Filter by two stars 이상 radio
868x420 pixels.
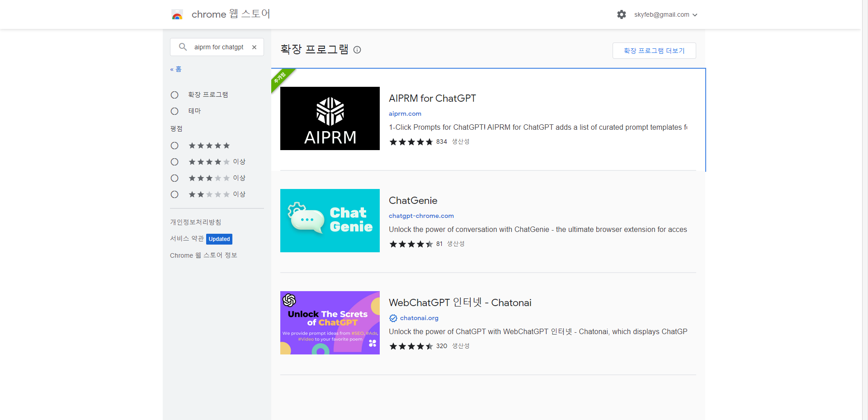tap(175, 194)
